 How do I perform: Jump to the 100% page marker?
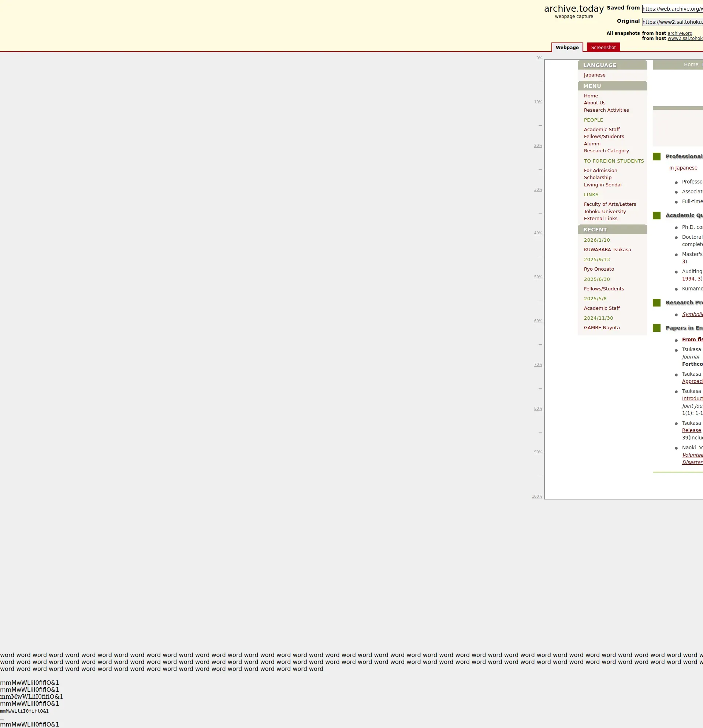[x=537, y=496]
